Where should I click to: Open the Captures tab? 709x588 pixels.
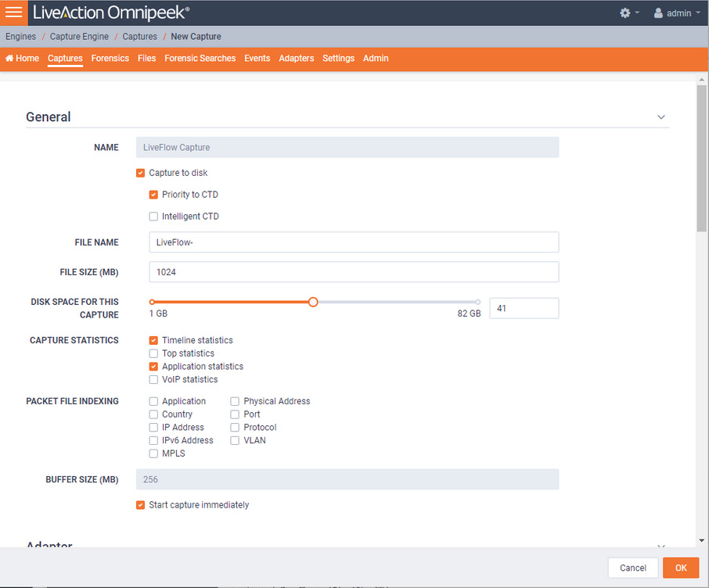[x=65, y=59]
